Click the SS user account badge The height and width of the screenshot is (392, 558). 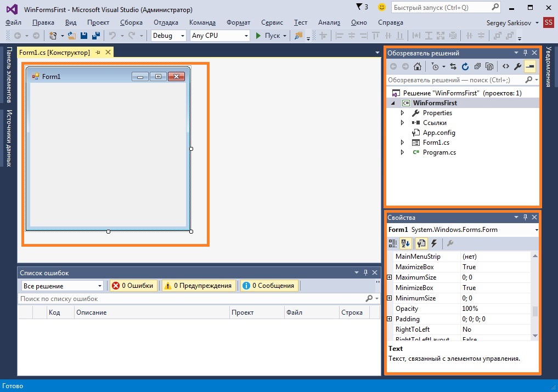coord(548,22)
